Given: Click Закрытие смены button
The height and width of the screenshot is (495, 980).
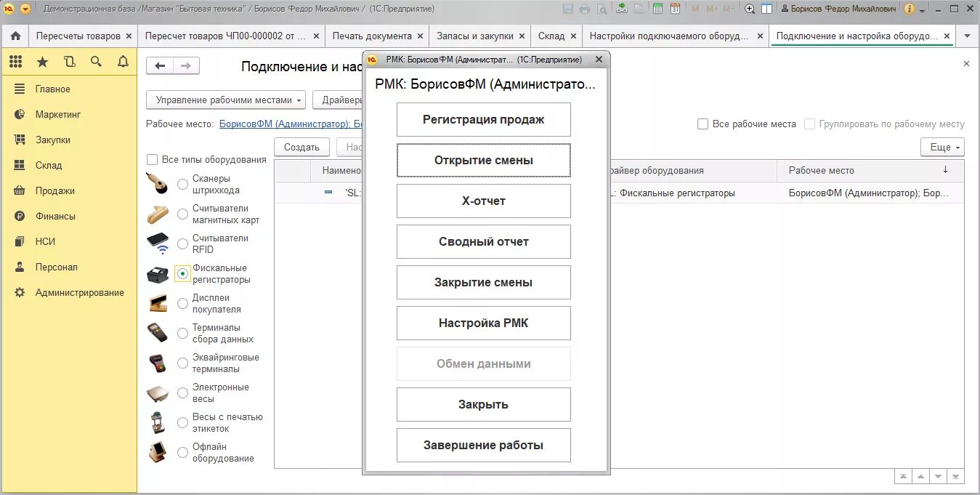Looking at the screenshot, I should click(x=484, y=282).
